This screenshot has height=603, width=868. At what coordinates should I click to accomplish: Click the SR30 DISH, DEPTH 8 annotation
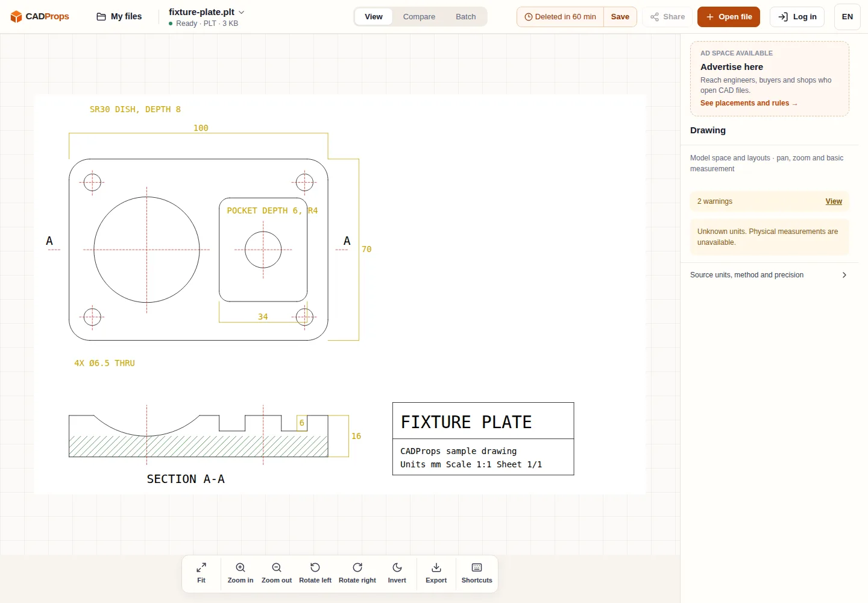[x=135, y=109]
